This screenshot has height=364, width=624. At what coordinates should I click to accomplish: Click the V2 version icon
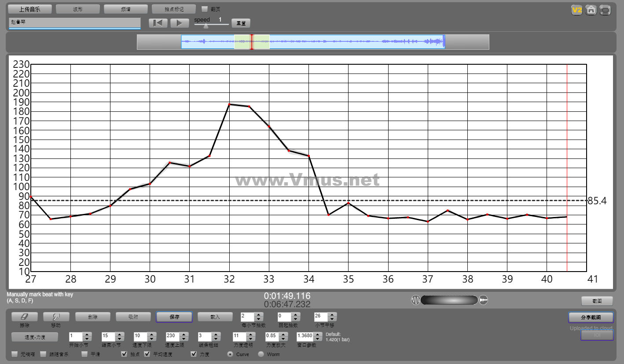(x=576, y=10)
